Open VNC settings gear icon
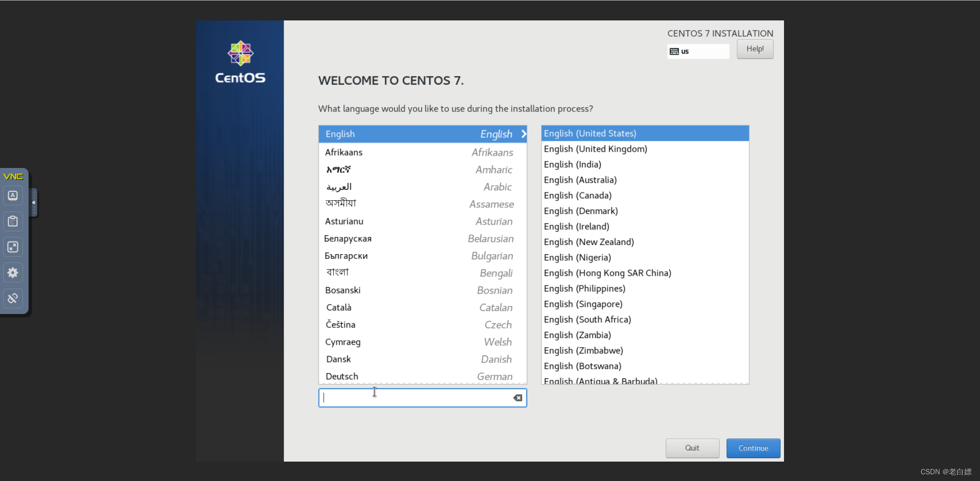The image size is (980, 481). [x=13, y=273]
